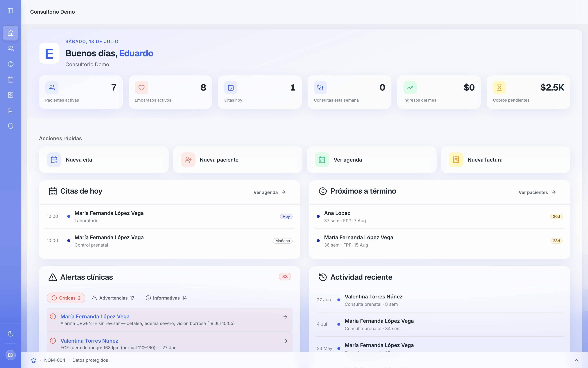Image resolution: width=588 pixels, height=368 pixels.
Task: Click the 20d badge
Action: tap(556, 217)
